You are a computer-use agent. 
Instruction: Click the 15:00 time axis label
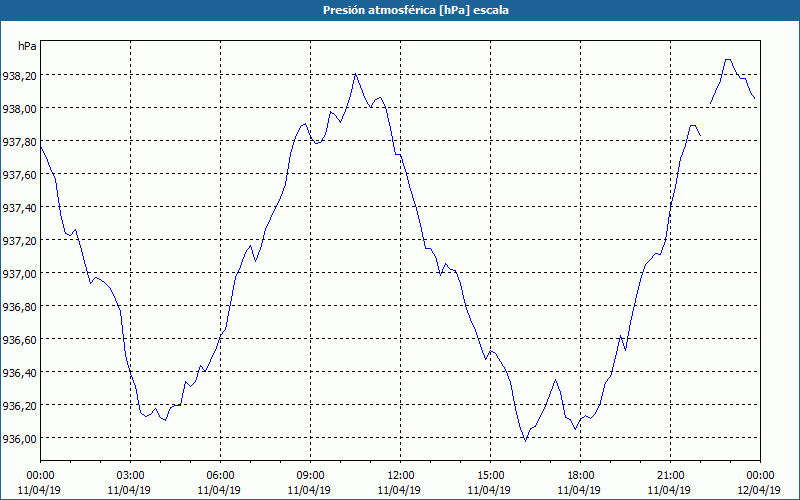[490, 476]
